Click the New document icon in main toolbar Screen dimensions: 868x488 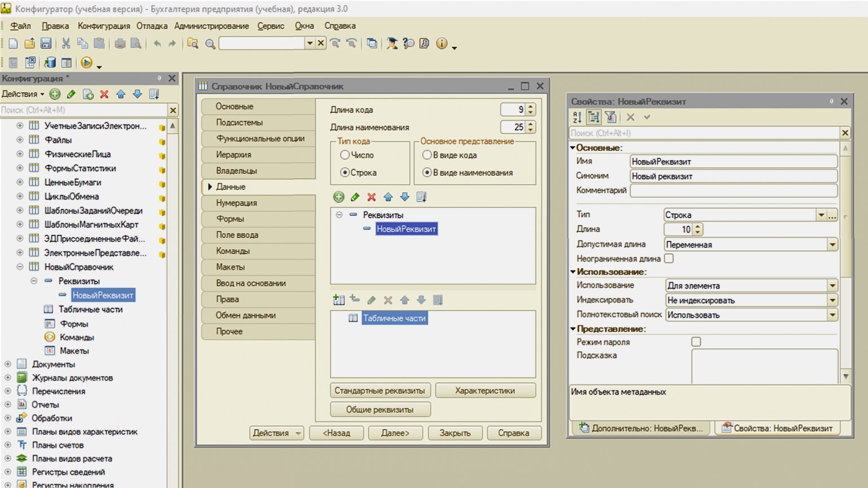pos(14,43)
